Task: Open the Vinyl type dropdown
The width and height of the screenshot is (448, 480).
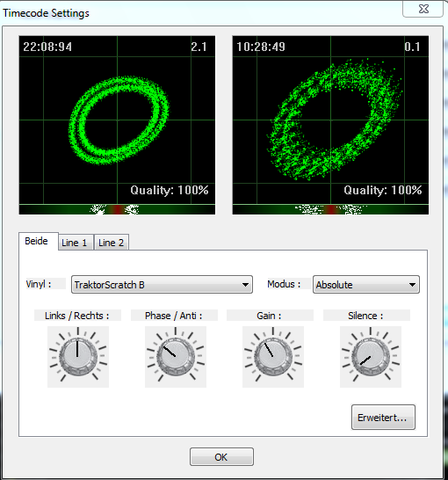Action: [x=162, y=284]
